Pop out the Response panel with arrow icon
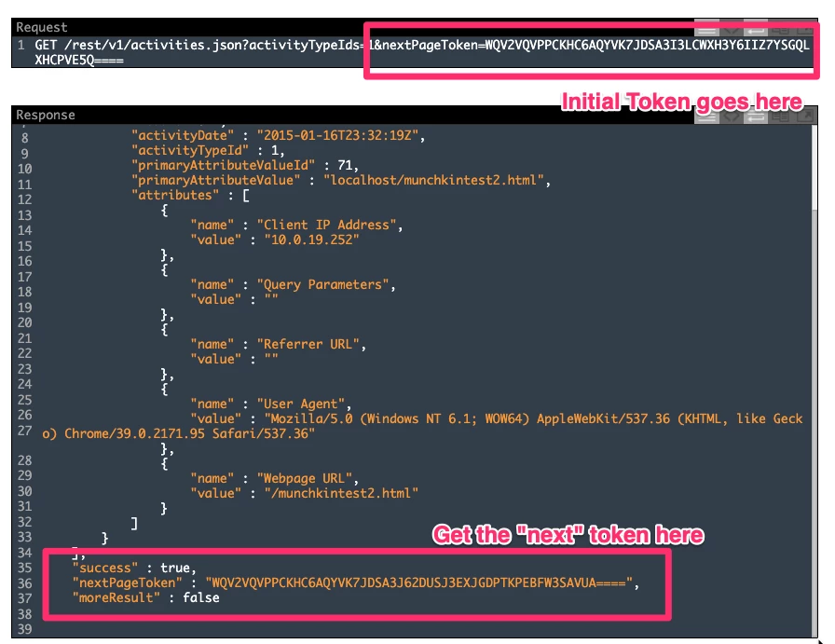This screenshot has width=835, height=644. coord(803,116)
